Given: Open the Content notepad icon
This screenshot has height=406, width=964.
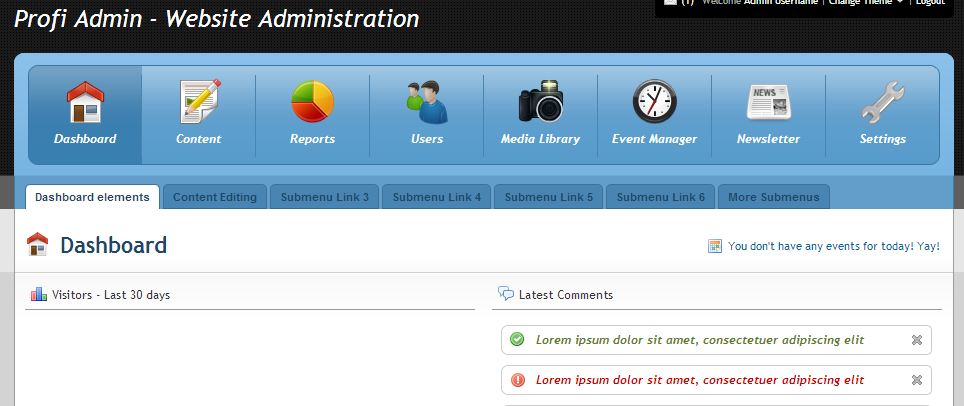Looking at the screenshot, I should click(199, 102).
